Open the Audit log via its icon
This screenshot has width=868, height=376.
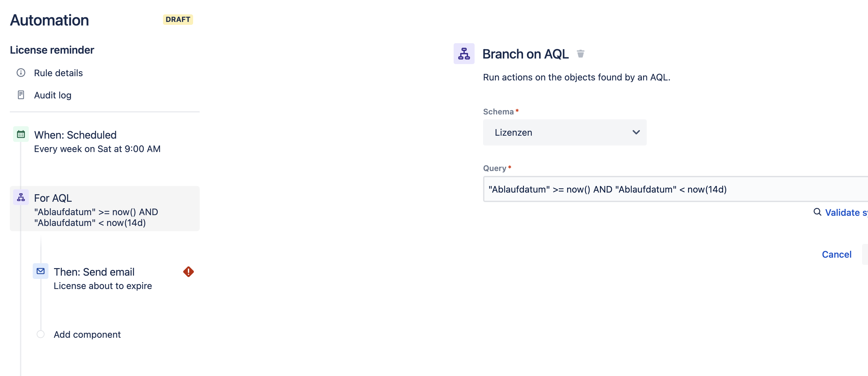pyautogui.click(x=21, y=95)
